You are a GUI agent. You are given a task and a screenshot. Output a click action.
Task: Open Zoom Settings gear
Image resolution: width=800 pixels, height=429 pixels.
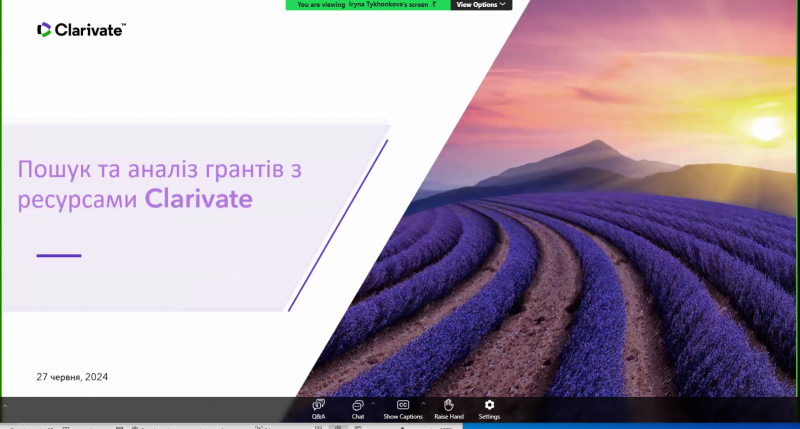489,410
